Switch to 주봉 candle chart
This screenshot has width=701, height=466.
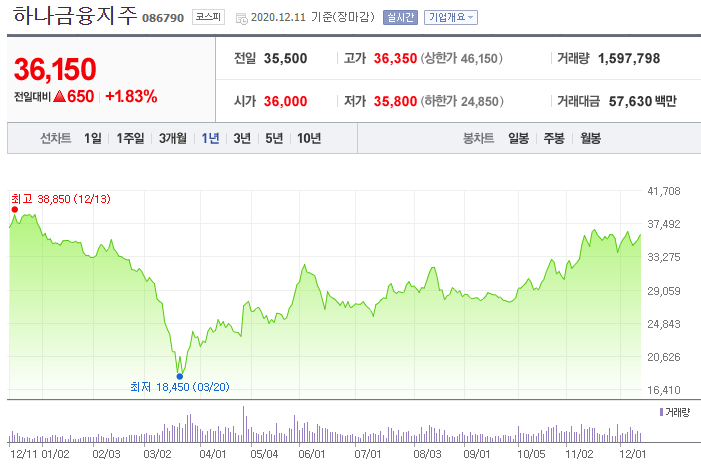(x=554, y=138)
